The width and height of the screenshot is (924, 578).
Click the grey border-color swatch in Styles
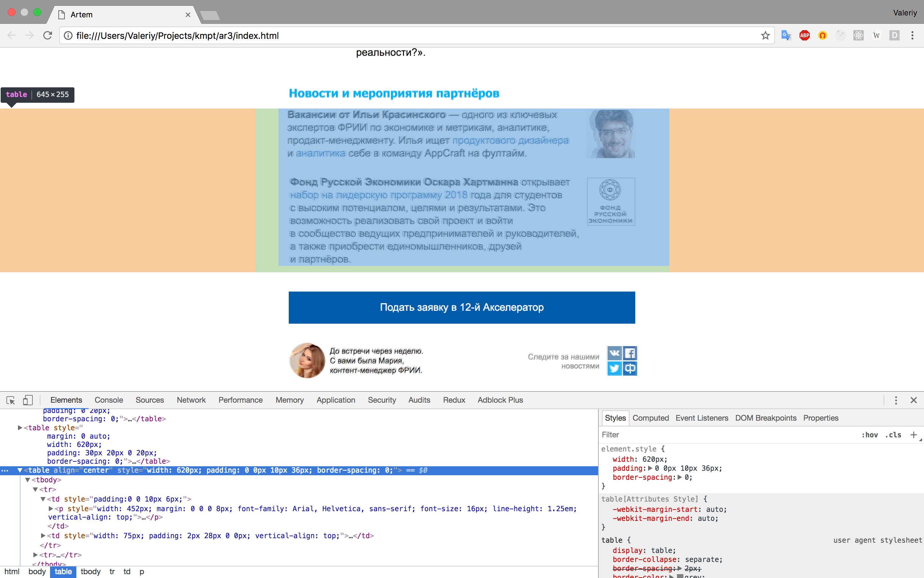coord(680,576)
